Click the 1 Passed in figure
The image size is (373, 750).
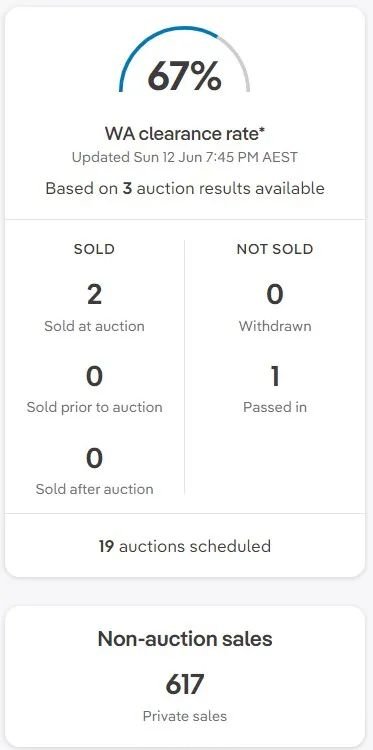click(x=275, y=376)
